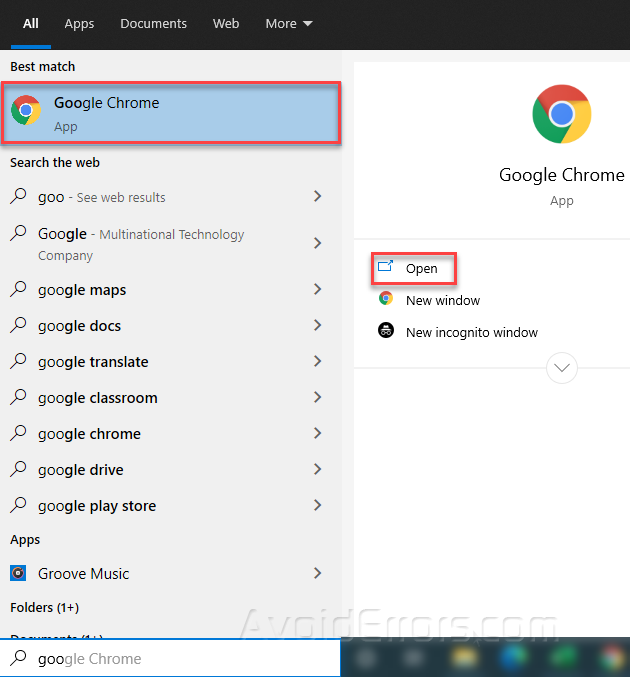Expand arrow for Google company result

point(317,243)
